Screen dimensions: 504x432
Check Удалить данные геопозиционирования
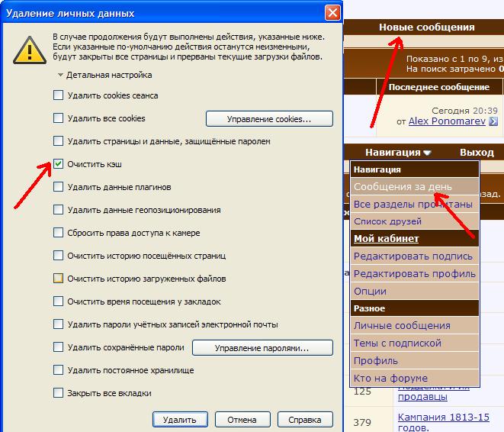pyautogui.click(x=58, y=209)
